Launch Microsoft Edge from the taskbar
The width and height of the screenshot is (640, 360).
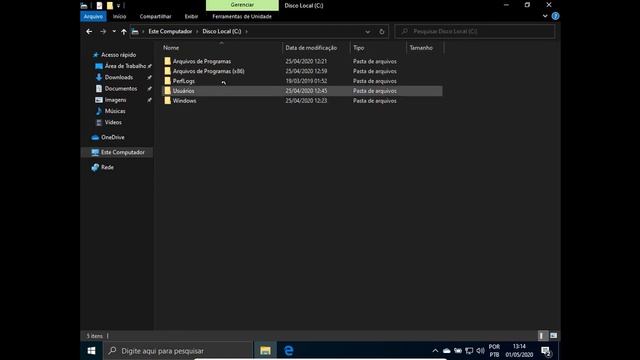tap(289, 351)
